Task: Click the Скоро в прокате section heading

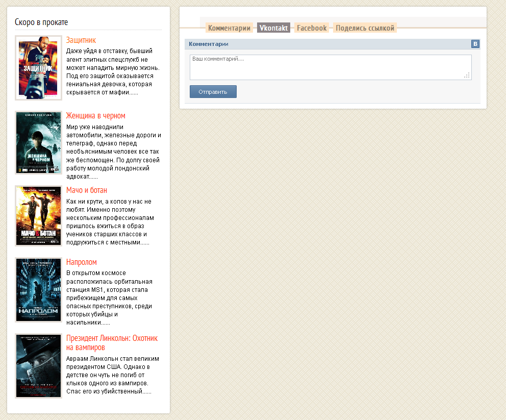Action: point(41,22)
